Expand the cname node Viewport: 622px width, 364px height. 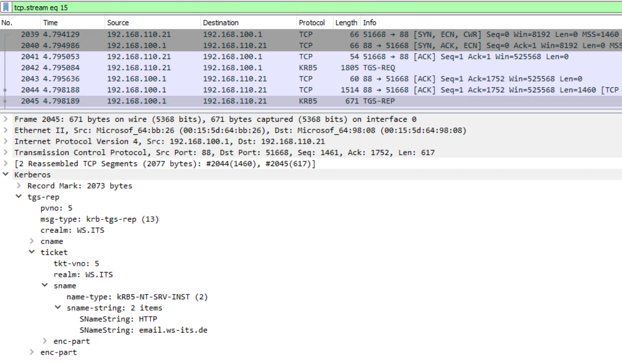point(32,241)
